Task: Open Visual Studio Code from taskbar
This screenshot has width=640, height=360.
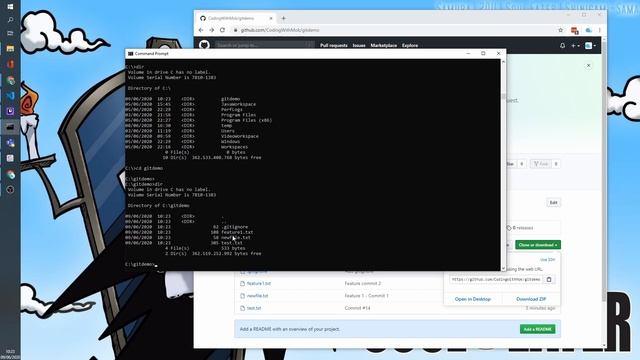Action: click(x=10, y=96)
